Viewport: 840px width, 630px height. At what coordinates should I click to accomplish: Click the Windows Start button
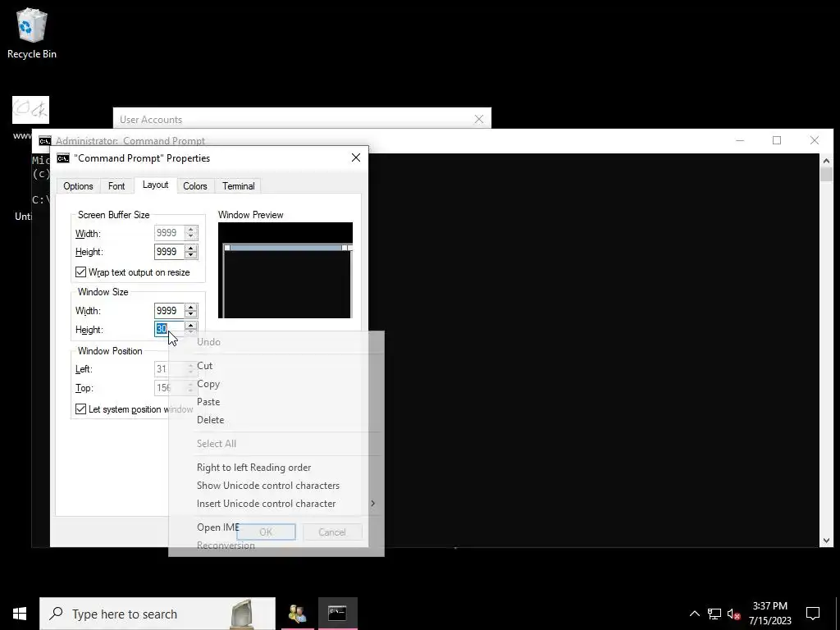coord(20,614)
